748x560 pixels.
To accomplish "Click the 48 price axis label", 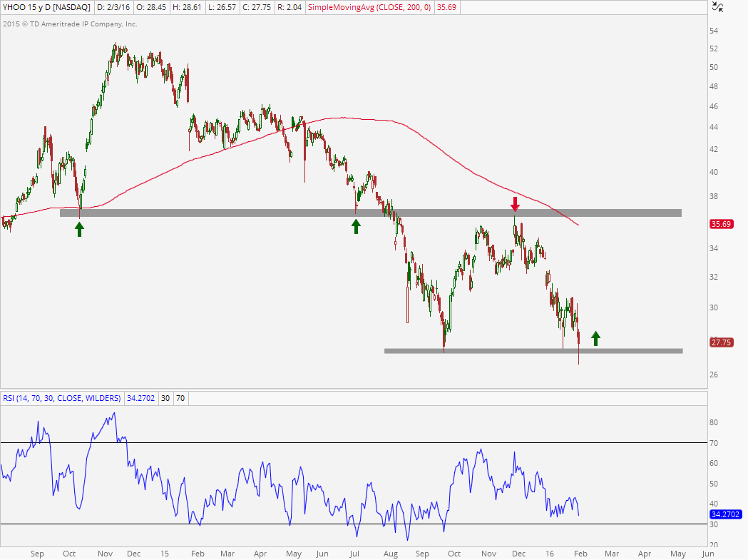I will point(714,86).
